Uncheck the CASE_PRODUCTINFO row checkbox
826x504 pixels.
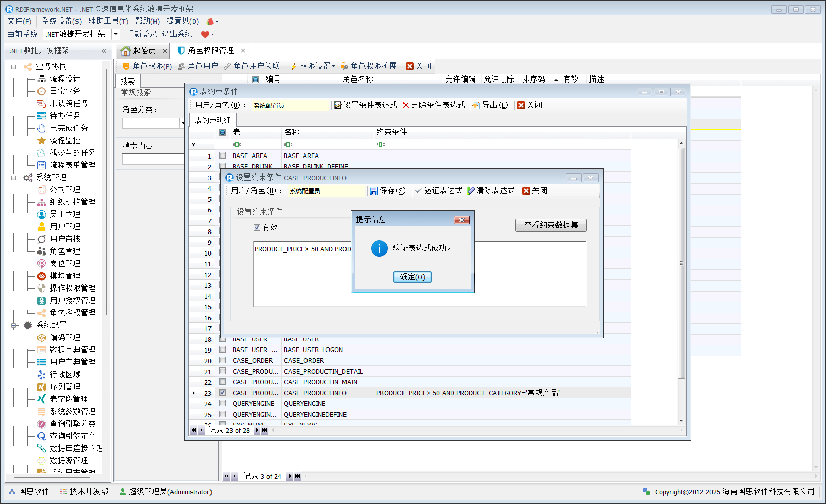point(223,393)
